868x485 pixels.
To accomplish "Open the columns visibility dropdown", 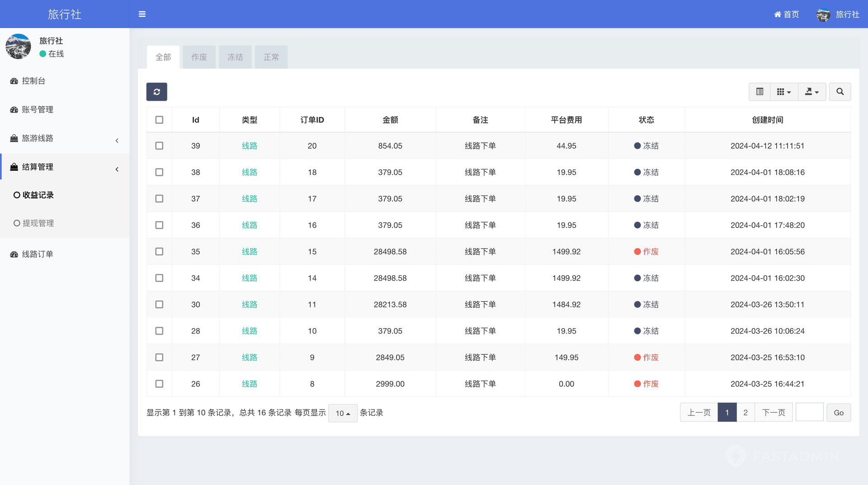I will click(783, 92).
